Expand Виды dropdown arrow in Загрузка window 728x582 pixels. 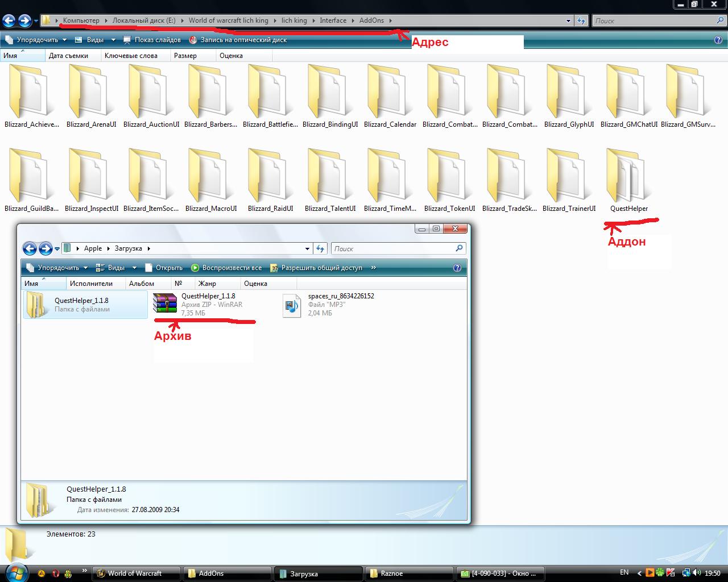click(x=134, y=268)
